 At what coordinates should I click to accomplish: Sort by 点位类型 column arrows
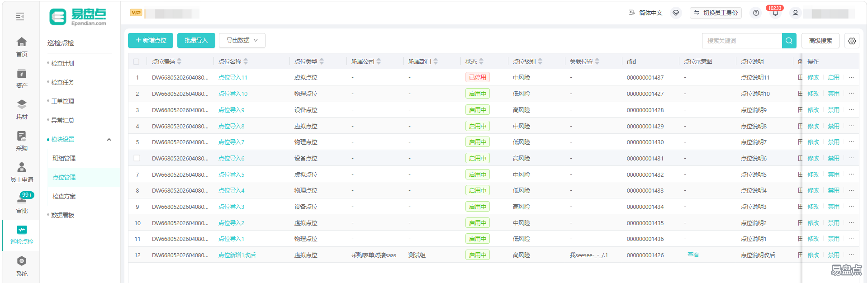[x=322, y=61]
